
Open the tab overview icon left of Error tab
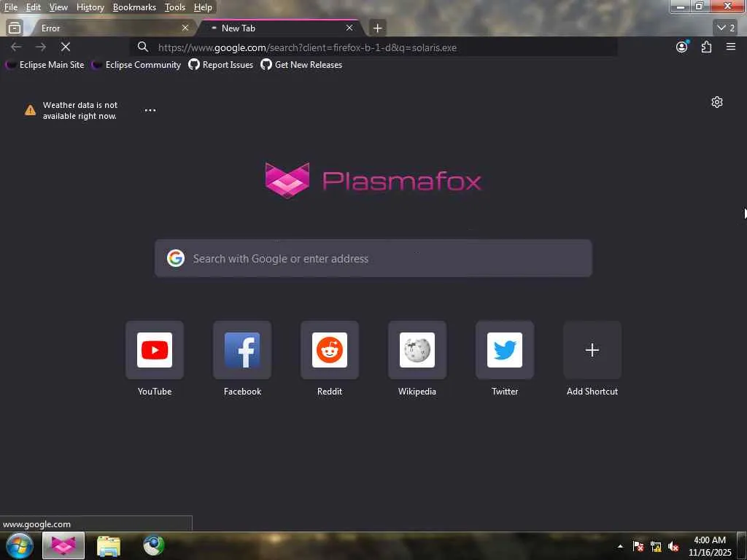pos(15,28)
